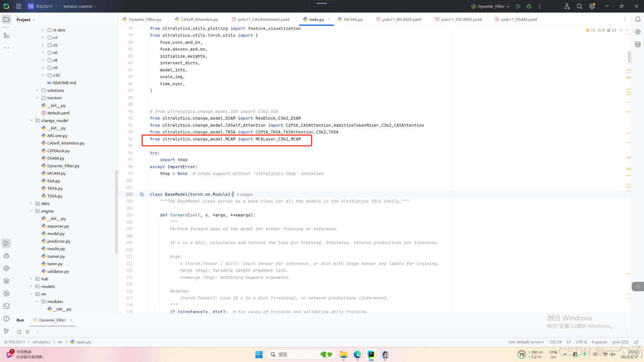Toggle read-only lock in status bar

click(636, 342)
